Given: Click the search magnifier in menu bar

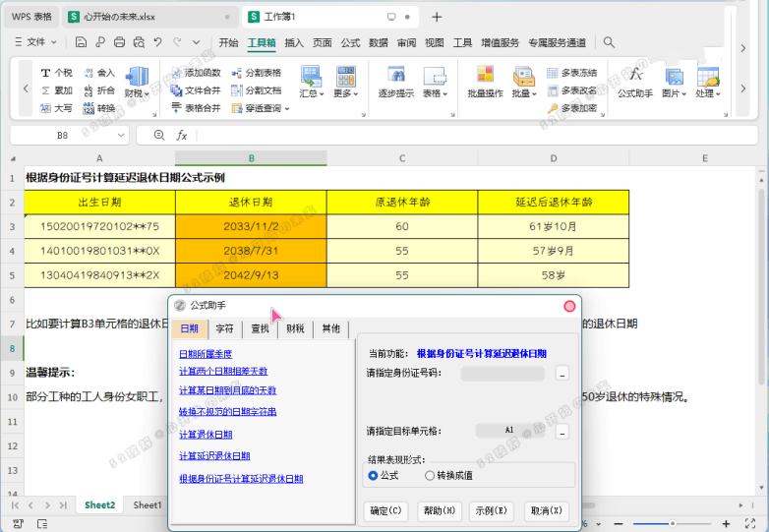Looking at the screenshot, I should [x=609, y=42].
